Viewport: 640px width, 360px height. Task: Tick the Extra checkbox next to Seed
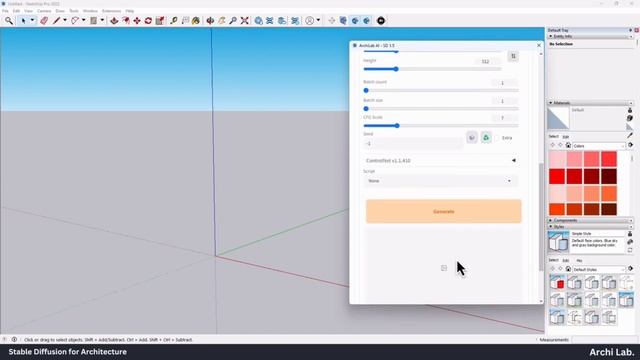497,138
